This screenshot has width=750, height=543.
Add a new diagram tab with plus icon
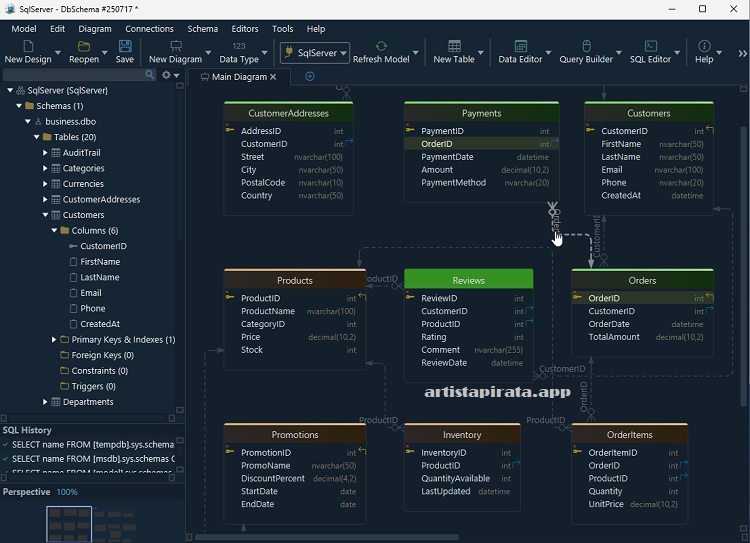310,77
